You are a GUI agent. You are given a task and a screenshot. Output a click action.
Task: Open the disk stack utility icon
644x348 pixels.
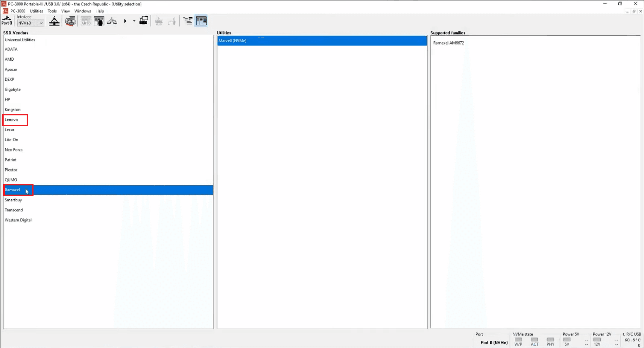pyautogui.click(x=70, y=21)
